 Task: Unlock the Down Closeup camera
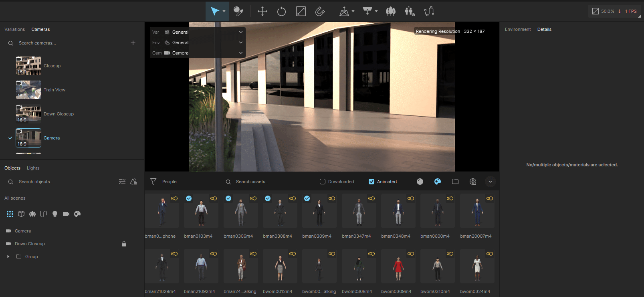point(124,244)
